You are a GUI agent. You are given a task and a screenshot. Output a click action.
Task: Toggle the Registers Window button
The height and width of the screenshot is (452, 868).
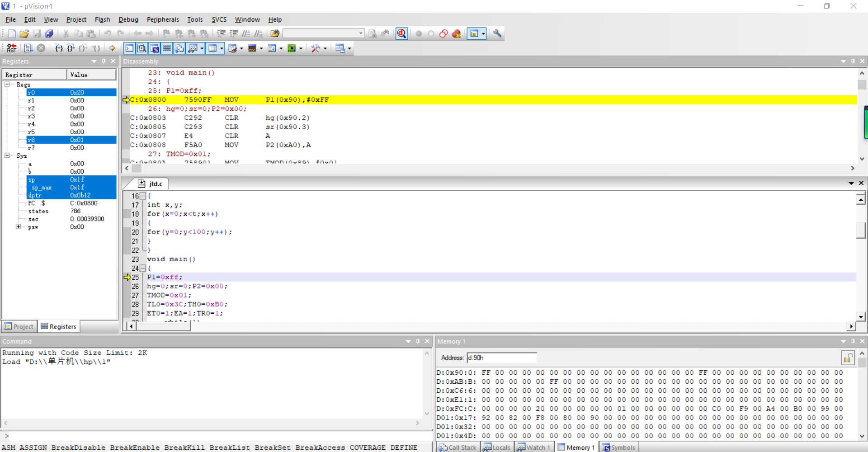[x=167, y=48]
